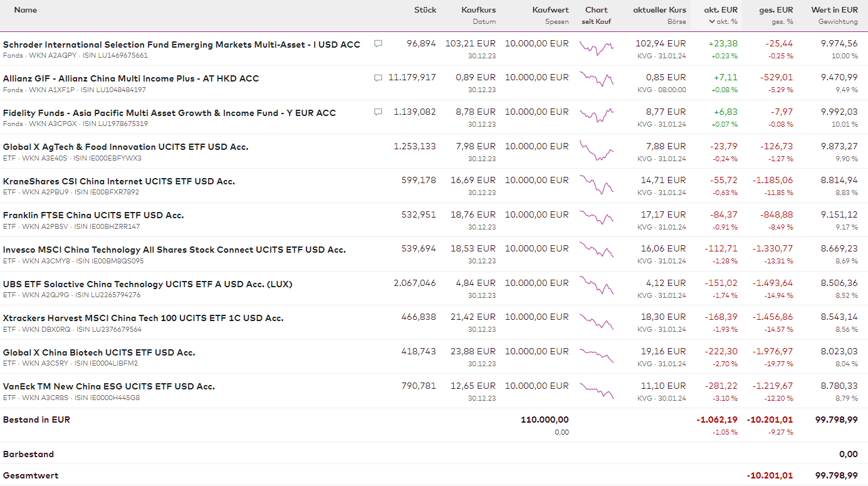Open Xtrackers Harvest MSCI China Tech 100

[x=143, y=318]
